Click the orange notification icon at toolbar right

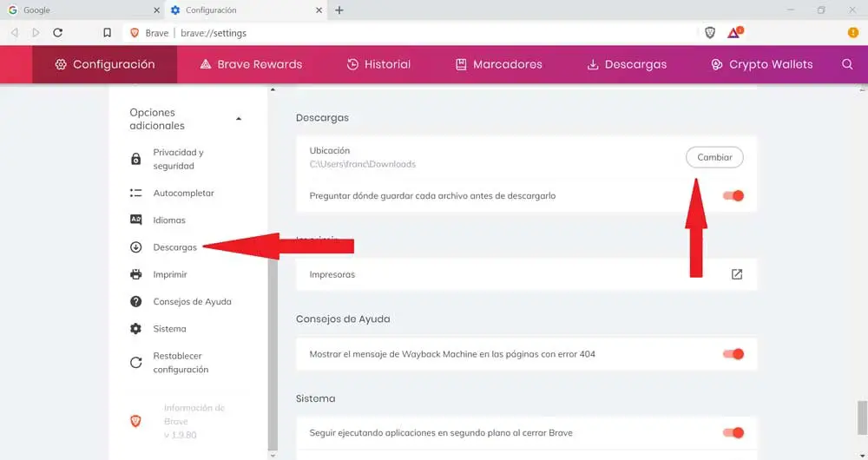[853, 33]
